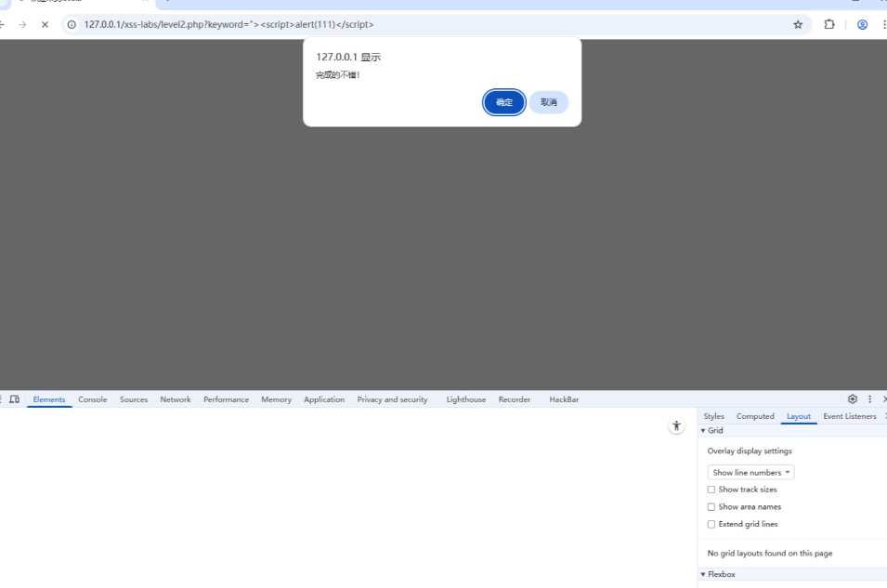
Task: Open the Application tab
Action: click(324, 399)
